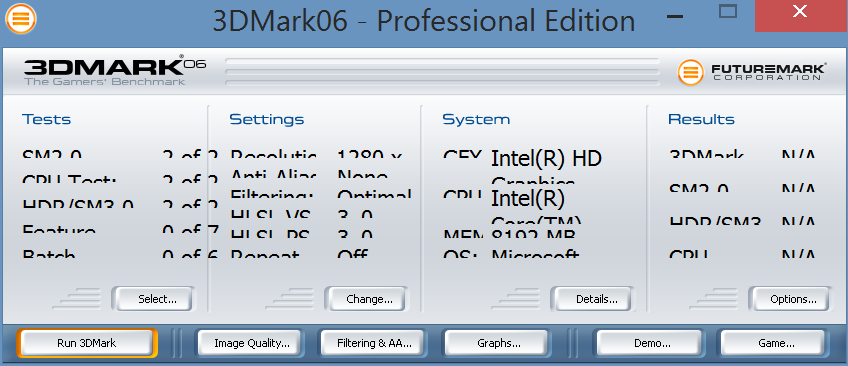Click the Microsoft OS value
Image resolution: width=848 pixels, height=366 pixels.
pyautogui.click(x=535, y=253)
